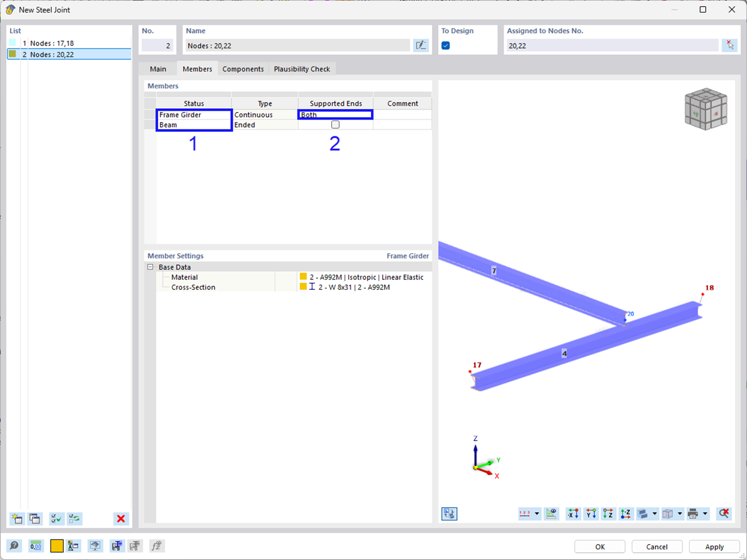Open the color and text display settings icon
The height and width of the screenshot is (560, 747).
tap(73, 546)
